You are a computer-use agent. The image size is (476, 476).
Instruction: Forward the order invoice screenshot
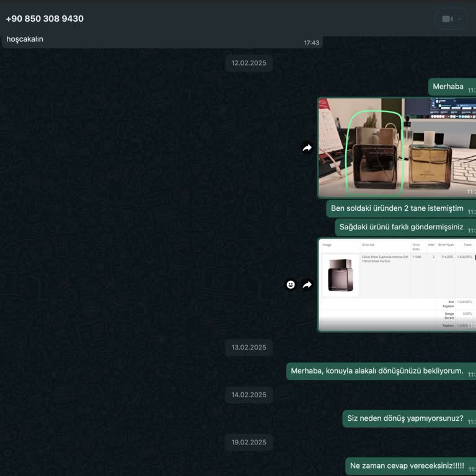(x=307, y=284)
